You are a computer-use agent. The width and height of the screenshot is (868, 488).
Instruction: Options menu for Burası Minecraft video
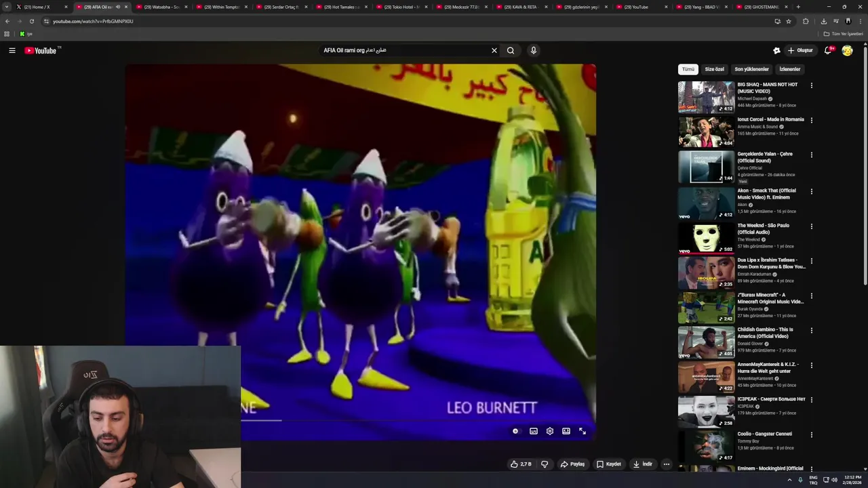pyautogui.click(x=811, y=296)
